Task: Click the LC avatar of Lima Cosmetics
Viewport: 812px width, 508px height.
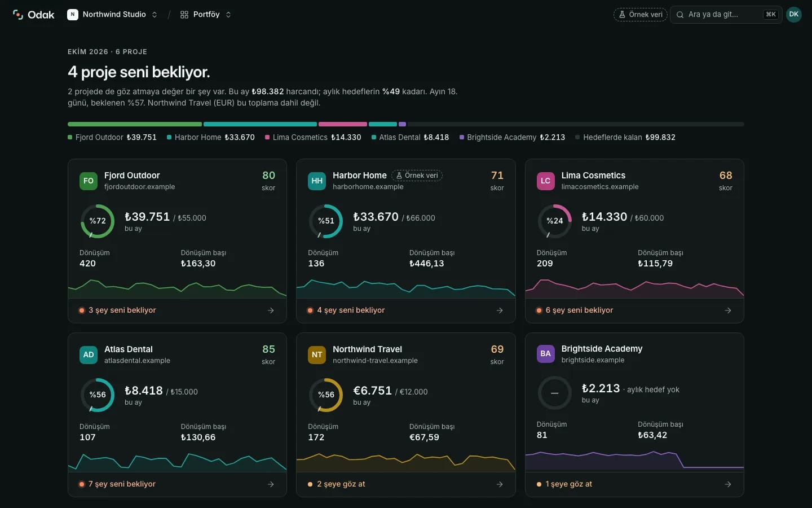Action: 545,181
